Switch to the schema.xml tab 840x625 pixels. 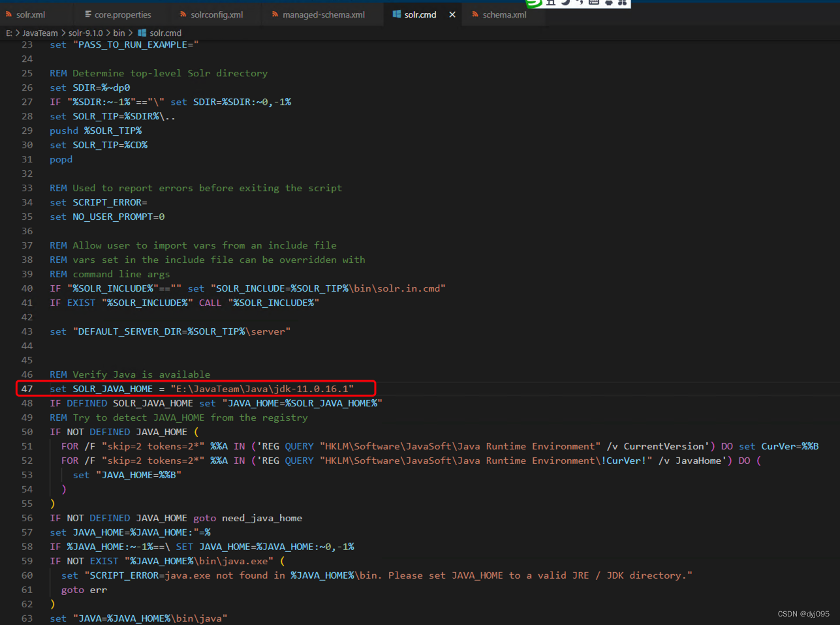click(504, 14)
